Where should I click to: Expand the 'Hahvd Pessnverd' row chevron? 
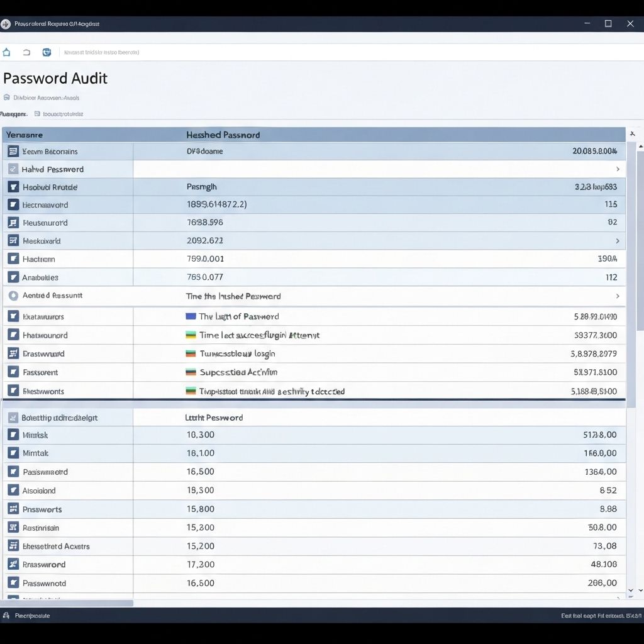tap(618, 169)
